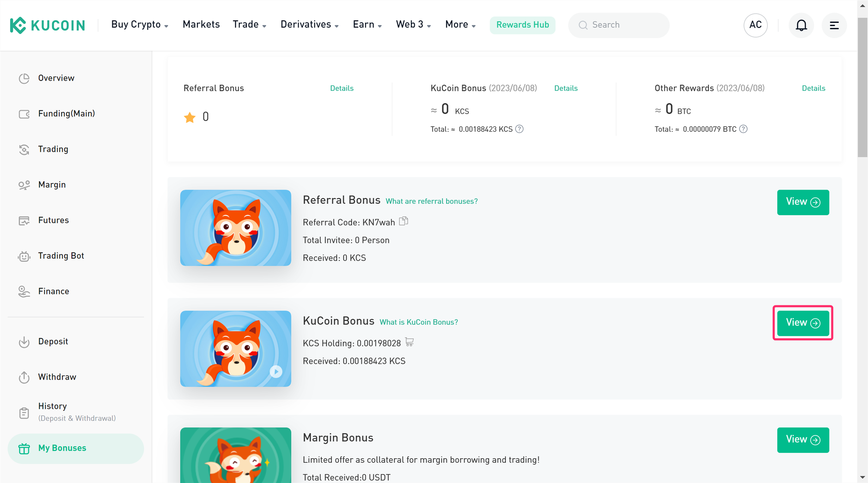868x483 pixels.
Task: Click the Deposit arrow icon
Action: click(24, 342)
